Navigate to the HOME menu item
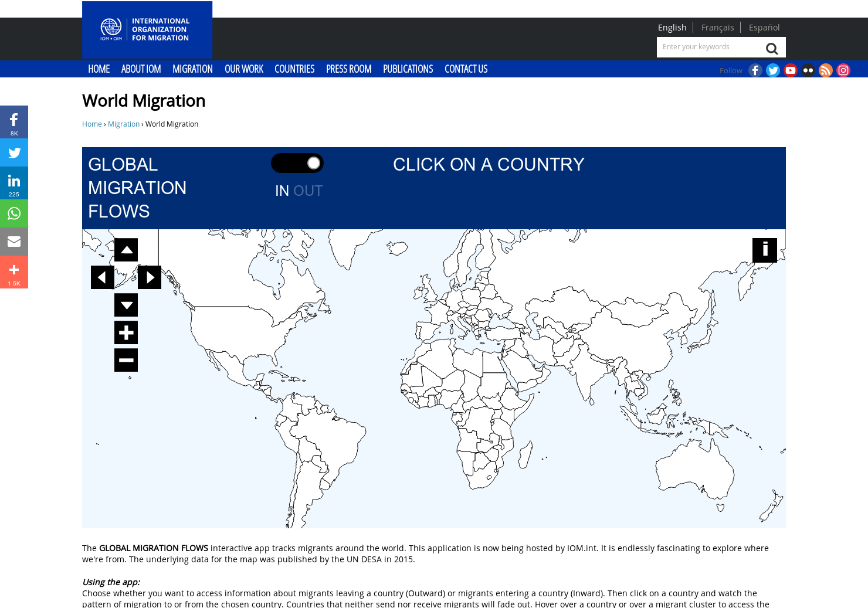 tap(99, 69)
